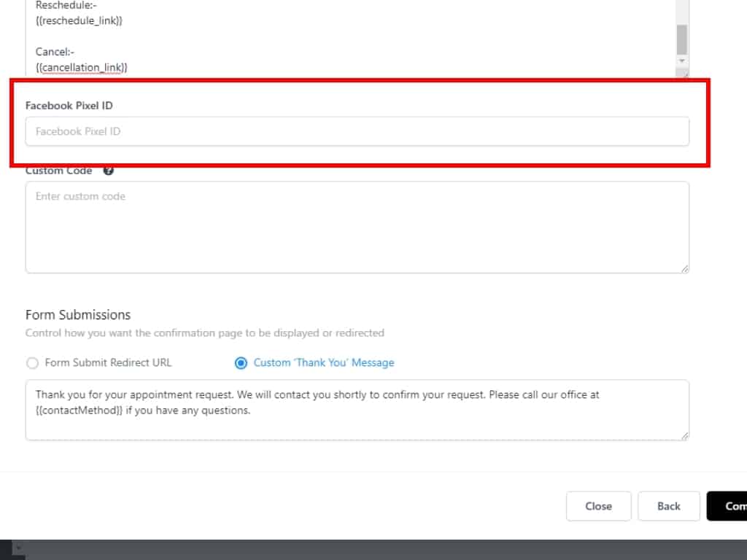Select Custom 'Thank You' Message option
747x560 pixels.
241,362
